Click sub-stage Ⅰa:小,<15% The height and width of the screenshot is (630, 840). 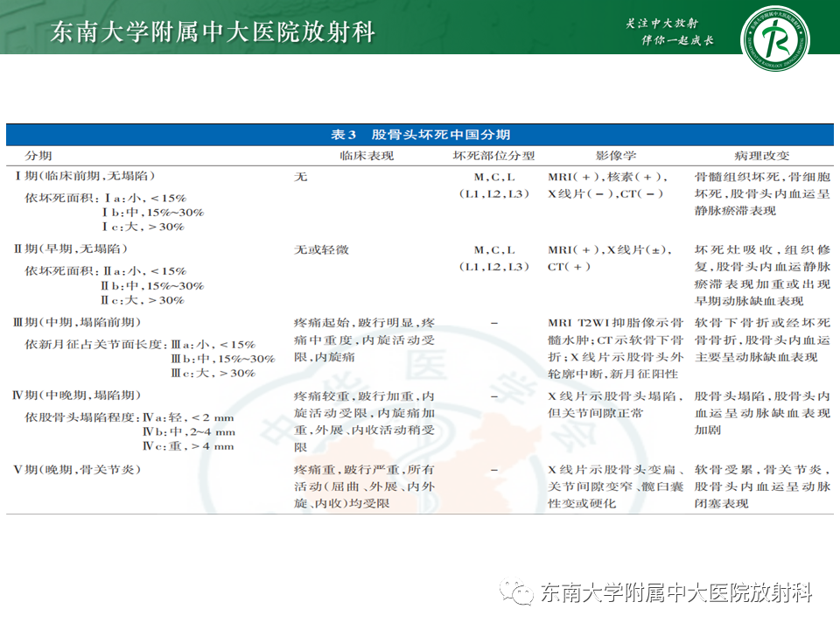coord(144,199)
